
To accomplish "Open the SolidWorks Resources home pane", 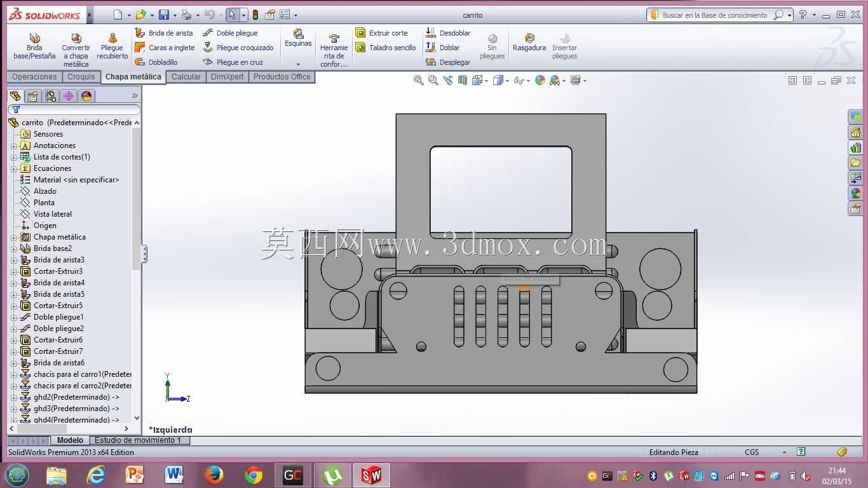I will pos(855,132).
